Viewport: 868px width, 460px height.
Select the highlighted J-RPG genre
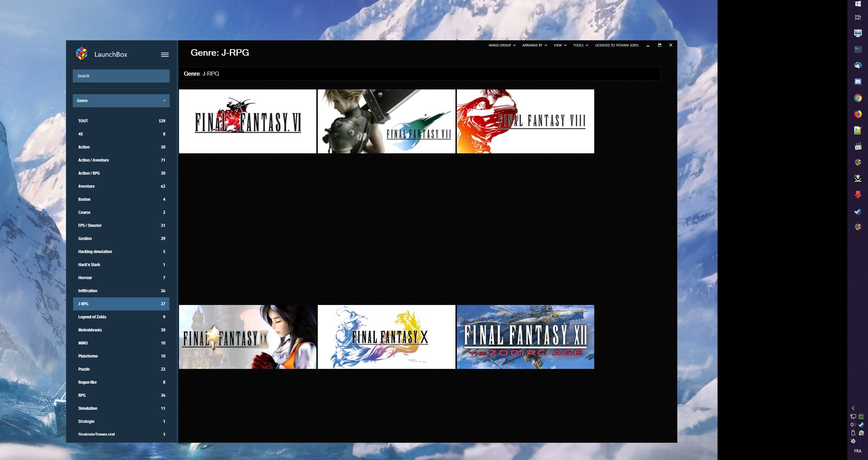point(121,304)
